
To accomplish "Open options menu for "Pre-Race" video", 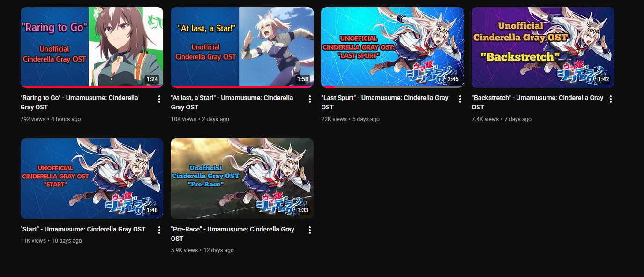I will click(x=310, y=230).
